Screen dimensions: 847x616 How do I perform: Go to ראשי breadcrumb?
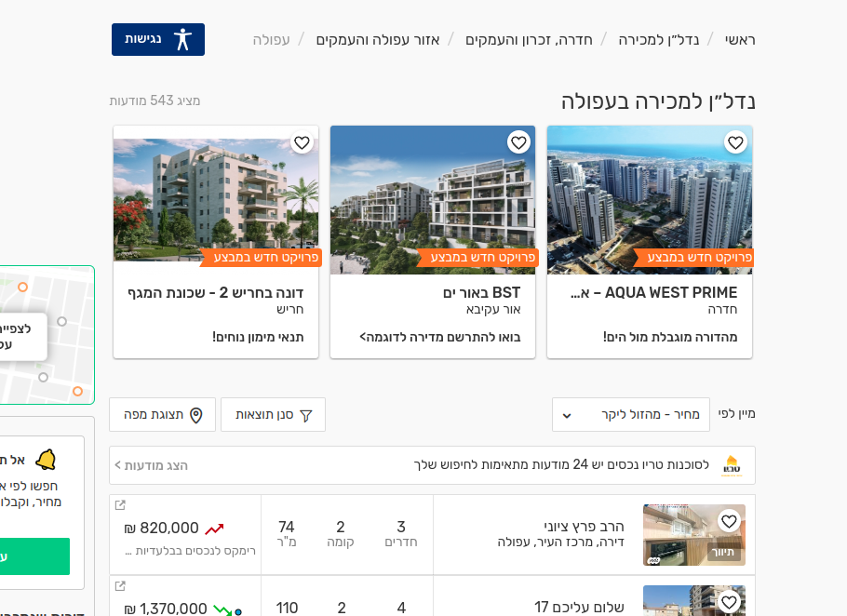click(x=740, y=40)
